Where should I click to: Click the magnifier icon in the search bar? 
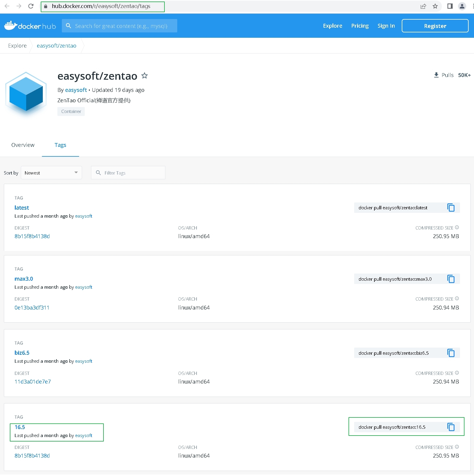(x=68, y=26)
